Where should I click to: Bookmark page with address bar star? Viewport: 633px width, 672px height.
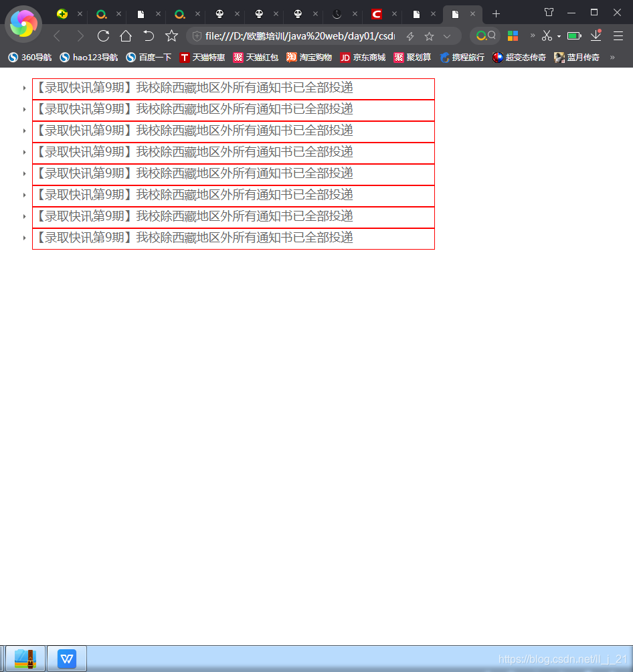click(x=429, y=36)
